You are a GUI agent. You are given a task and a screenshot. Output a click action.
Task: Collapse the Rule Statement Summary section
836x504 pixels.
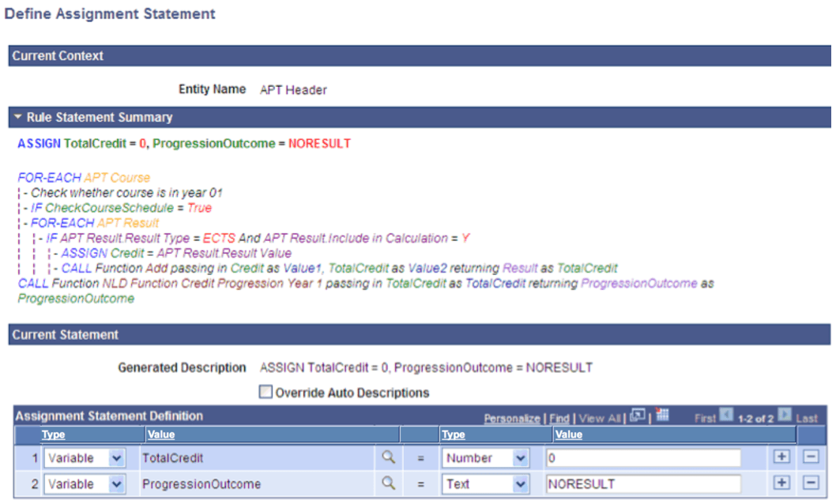point(17,117)
